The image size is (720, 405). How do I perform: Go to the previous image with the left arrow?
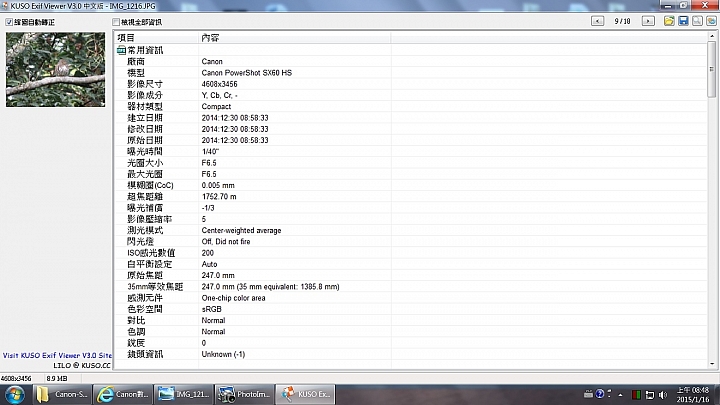(597, 21)
